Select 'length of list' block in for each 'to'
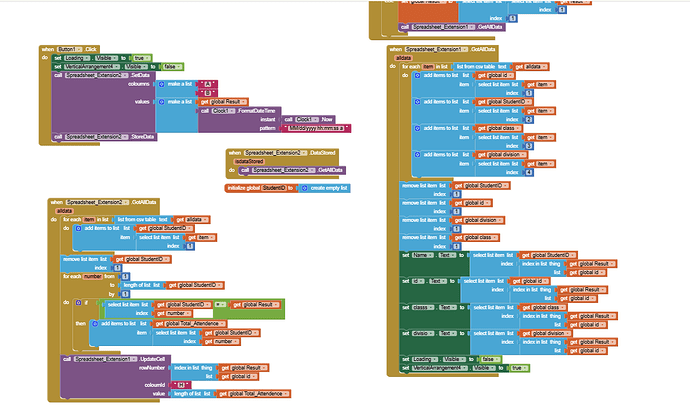Viewport: 690px width, 419px height. [142, 285]
